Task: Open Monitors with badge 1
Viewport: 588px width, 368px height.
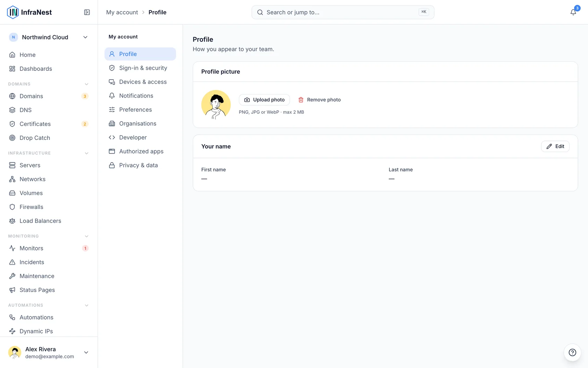Action: [49, 248]
